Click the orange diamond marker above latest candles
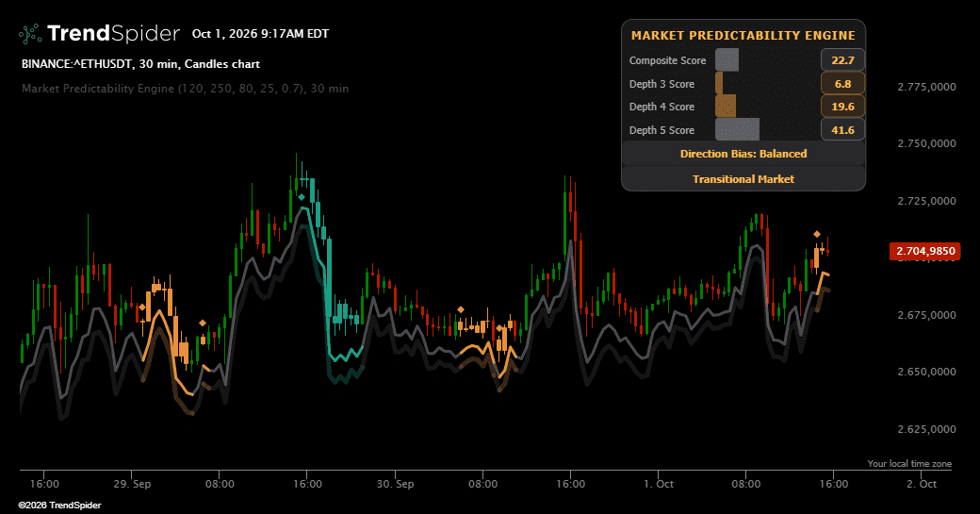Viewport: 980px width, 514px height. tap(817, 235)
